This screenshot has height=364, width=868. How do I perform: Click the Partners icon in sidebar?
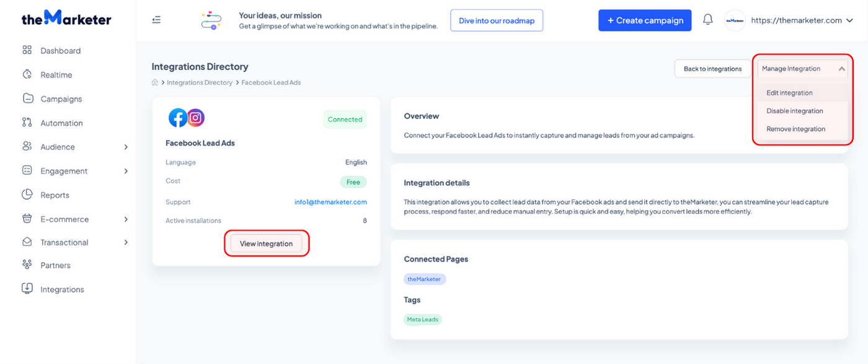tap(27, 265)
